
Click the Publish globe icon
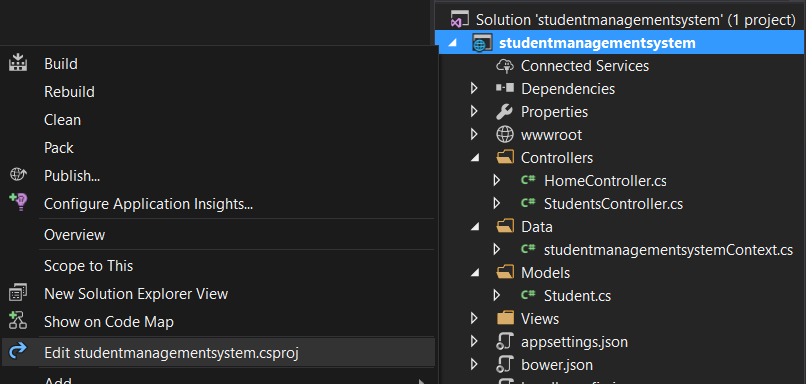[x=18, y=175]
